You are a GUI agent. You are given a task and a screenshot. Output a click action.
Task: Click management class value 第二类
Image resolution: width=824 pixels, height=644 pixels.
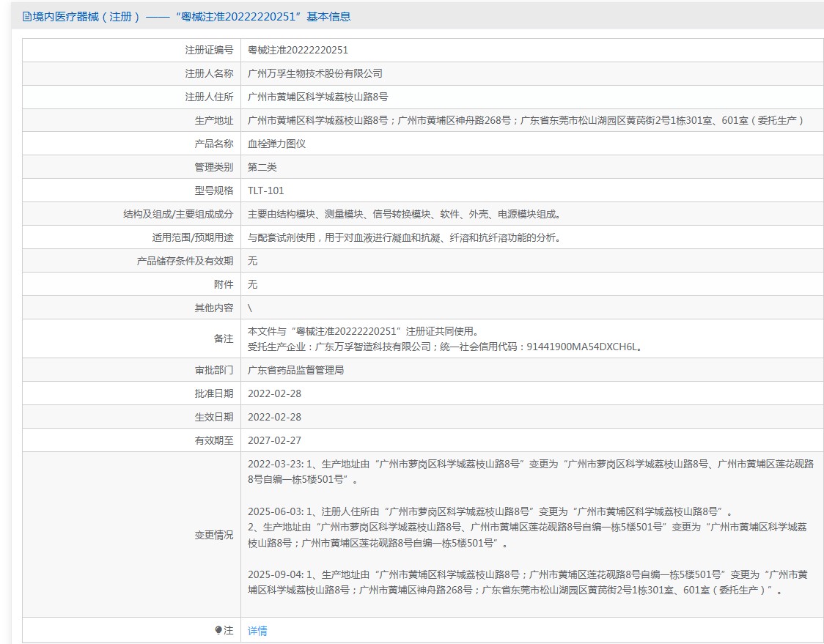[262, 167]
